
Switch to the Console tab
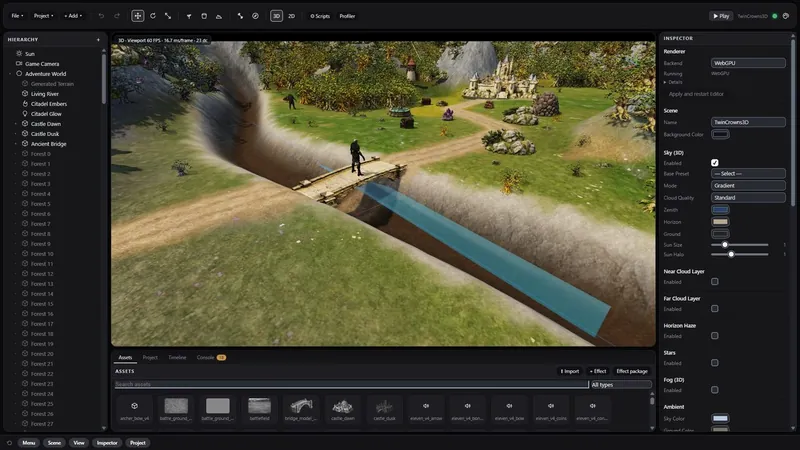click(x=211, y=358)
